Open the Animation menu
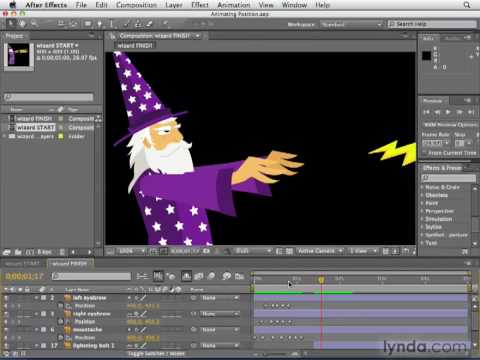The width and height of the screenshot is (480, 360). [x=234, y=5]
